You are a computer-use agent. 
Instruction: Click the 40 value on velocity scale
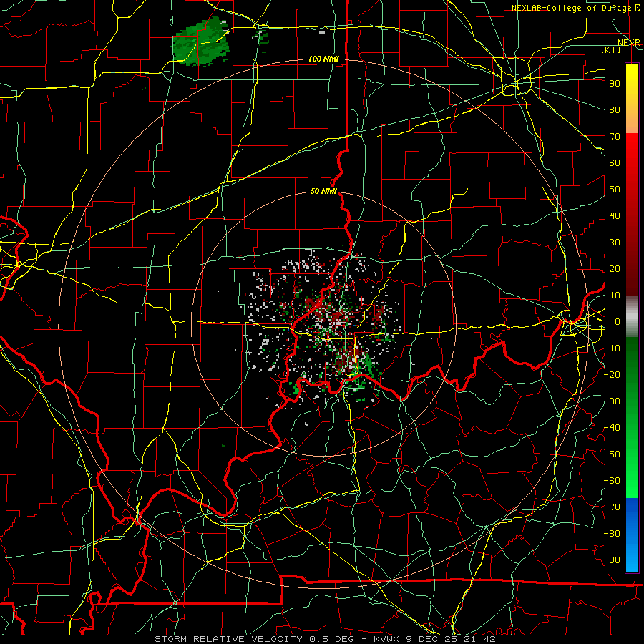pos(615,216)
